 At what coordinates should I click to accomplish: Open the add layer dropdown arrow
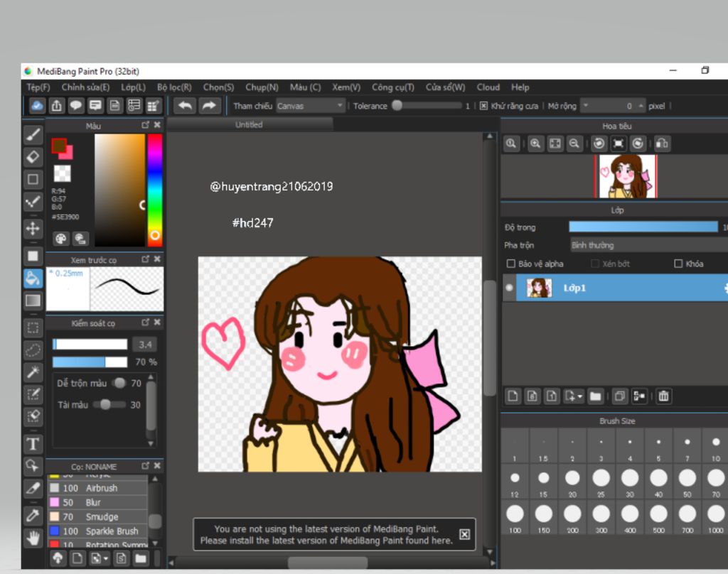coord(580,396)
